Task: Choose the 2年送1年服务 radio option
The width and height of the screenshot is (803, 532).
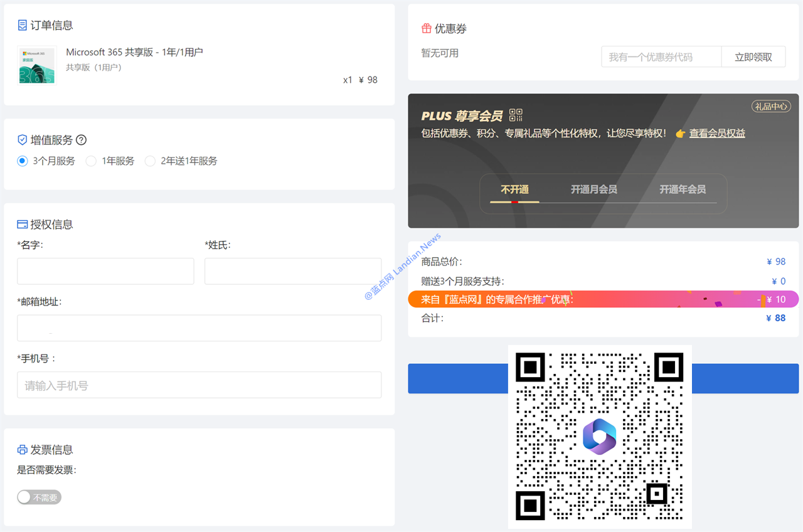Action: pyautogui.click(x=150, y=161)
